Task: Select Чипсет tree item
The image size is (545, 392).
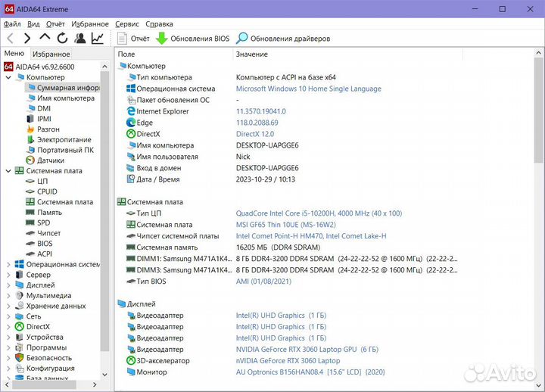Action: 43,233
